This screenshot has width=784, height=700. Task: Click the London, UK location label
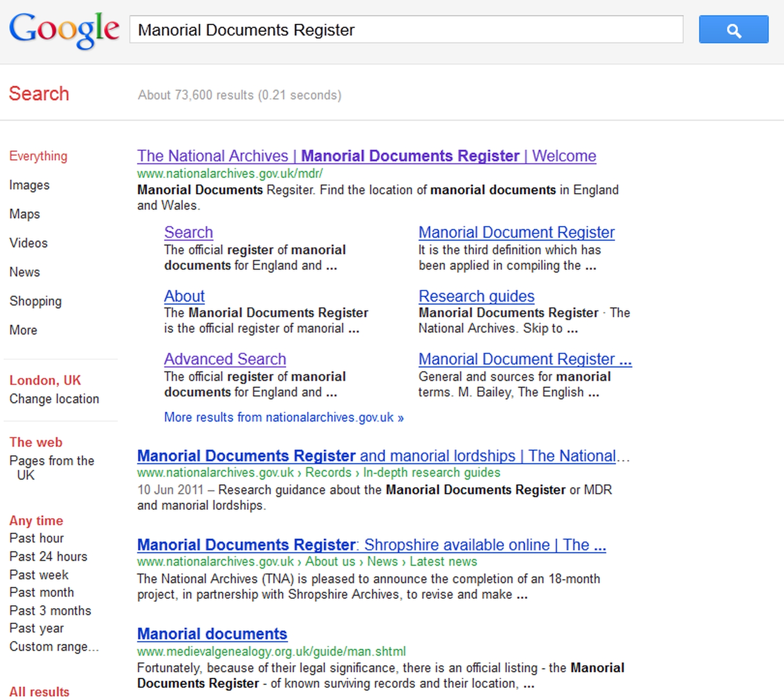[x=45, y=380]
